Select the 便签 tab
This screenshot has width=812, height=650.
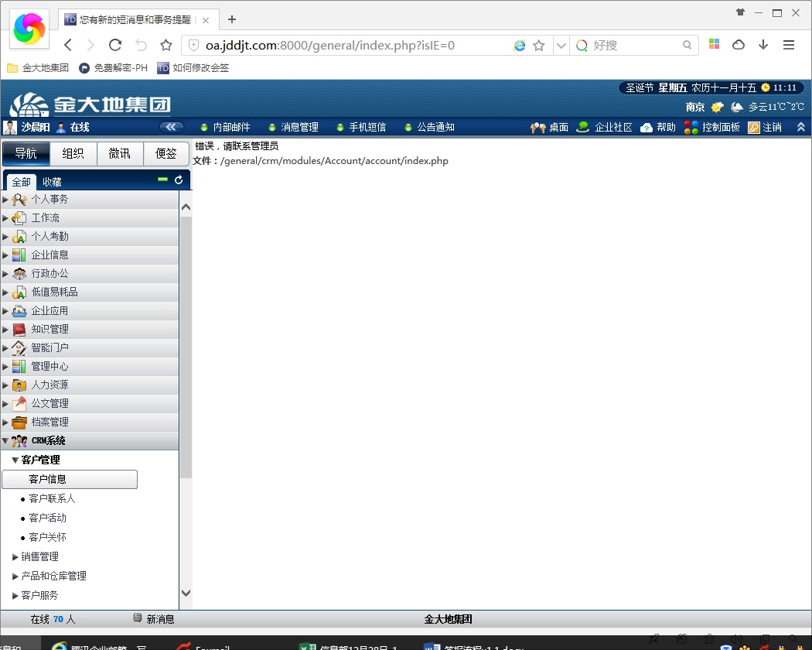[165, 153]
